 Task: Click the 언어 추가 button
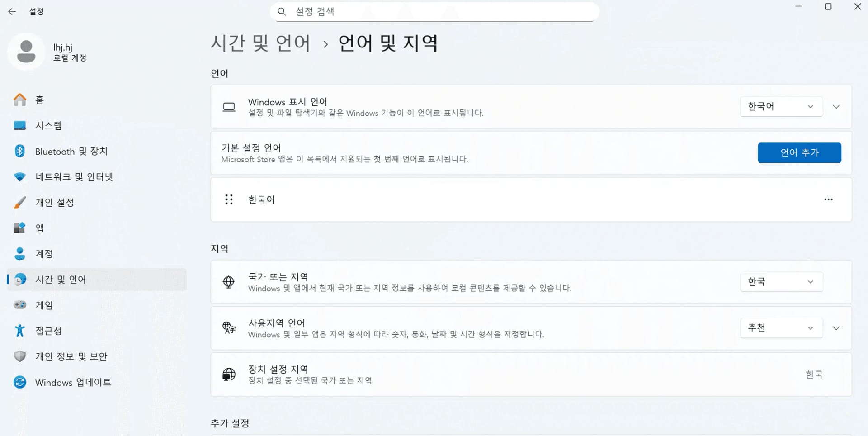[x=799, y=152]
